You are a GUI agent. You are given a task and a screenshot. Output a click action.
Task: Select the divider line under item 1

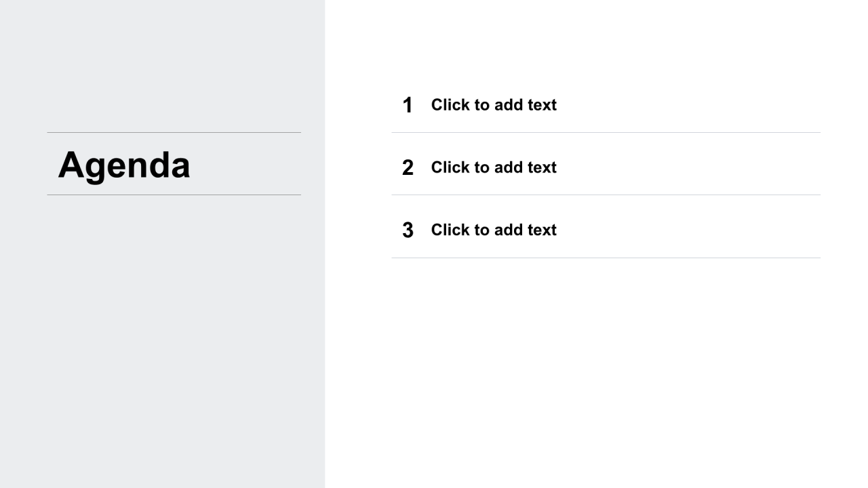606,132
